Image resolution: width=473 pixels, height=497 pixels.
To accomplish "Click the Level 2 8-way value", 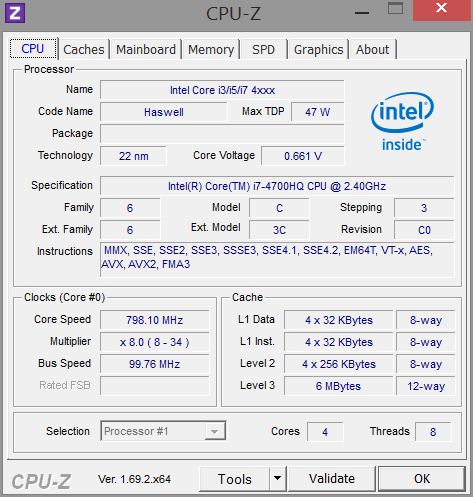I will pyautogui.click(x=426, y=364).
